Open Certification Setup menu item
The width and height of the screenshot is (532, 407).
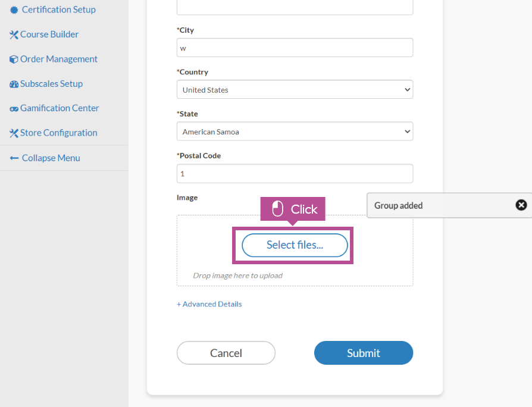click(59, 10)
